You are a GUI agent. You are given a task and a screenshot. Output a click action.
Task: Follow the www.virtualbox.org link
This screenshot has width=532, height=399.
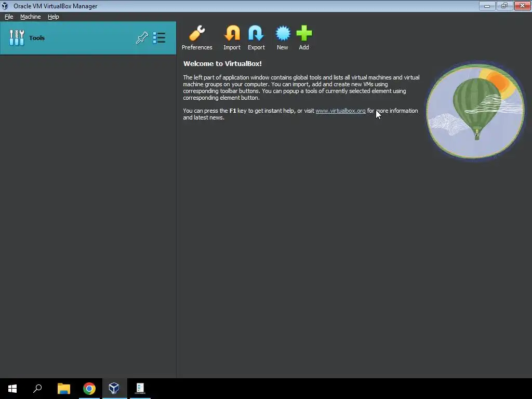point(340,111)
